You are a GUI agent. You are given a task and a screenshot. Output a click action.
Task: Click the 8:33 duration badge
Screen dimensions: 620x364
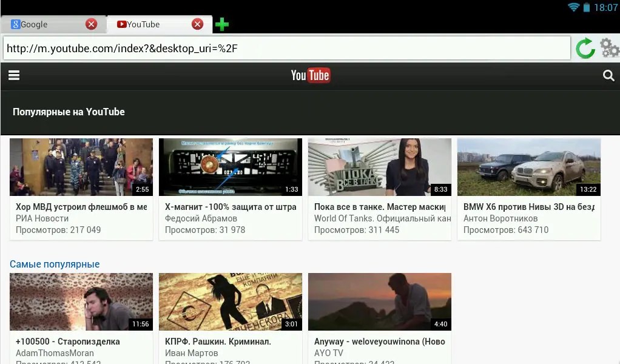coord(440,189)
